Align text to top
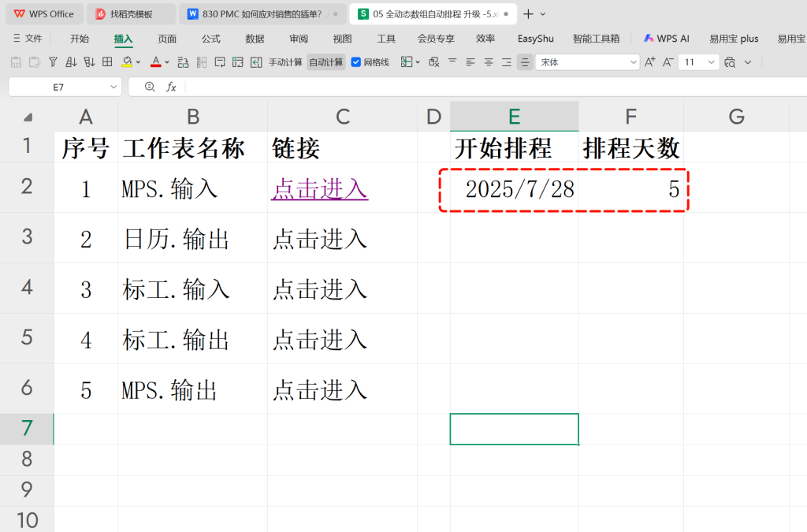This screenshot has height=532, width=807. pyautogui.click(x=452, y=61)
